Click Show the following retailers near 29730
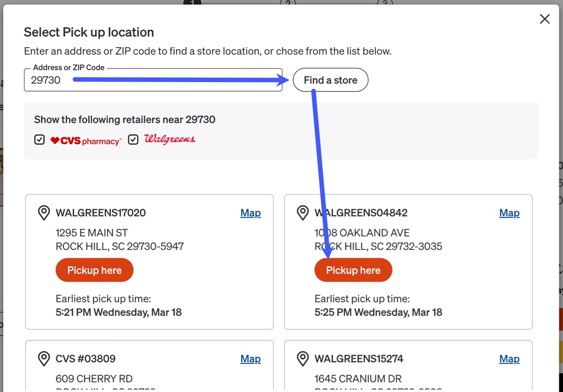Viewport: 563px width, 392px height. coord(125,120)
